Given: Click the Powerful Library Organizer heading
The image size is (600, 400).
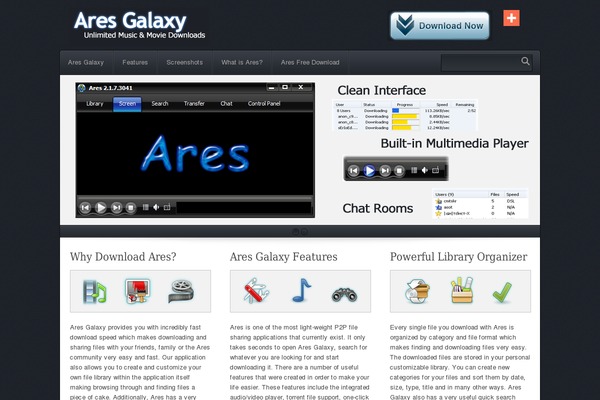Looking at the screenshot, I should click(x=458, y=257).
